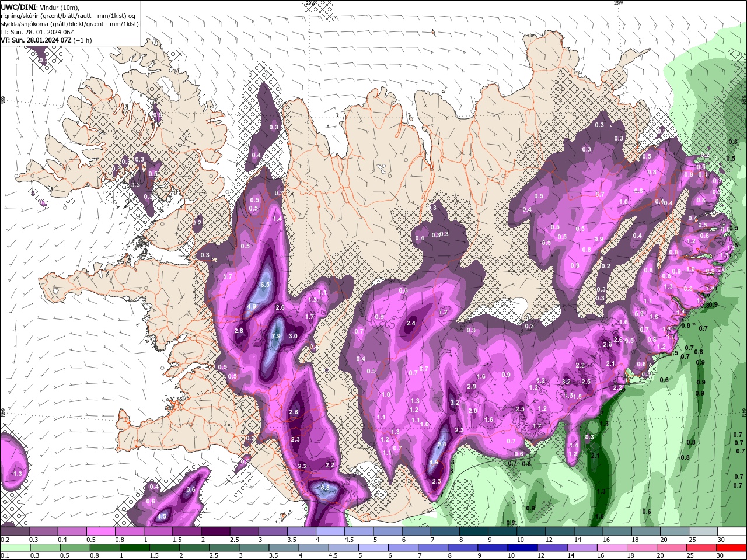Pick the light pink rain swatch starting at 16

(x=612, y=548)
